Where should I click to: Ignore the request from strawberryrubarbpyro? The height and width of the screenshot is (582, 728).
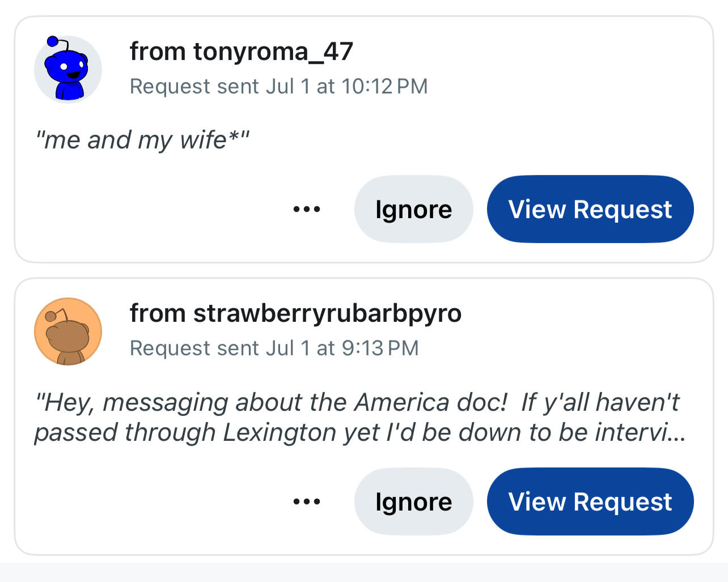[x=413, y=502]
